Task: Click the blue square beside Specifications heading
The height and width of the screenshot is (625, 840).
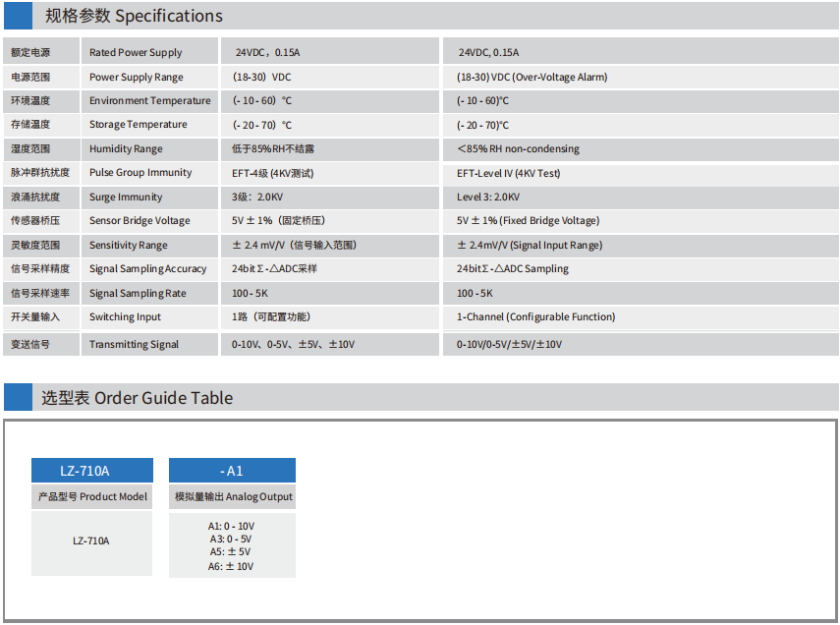Action: click(x=18, y=16)
